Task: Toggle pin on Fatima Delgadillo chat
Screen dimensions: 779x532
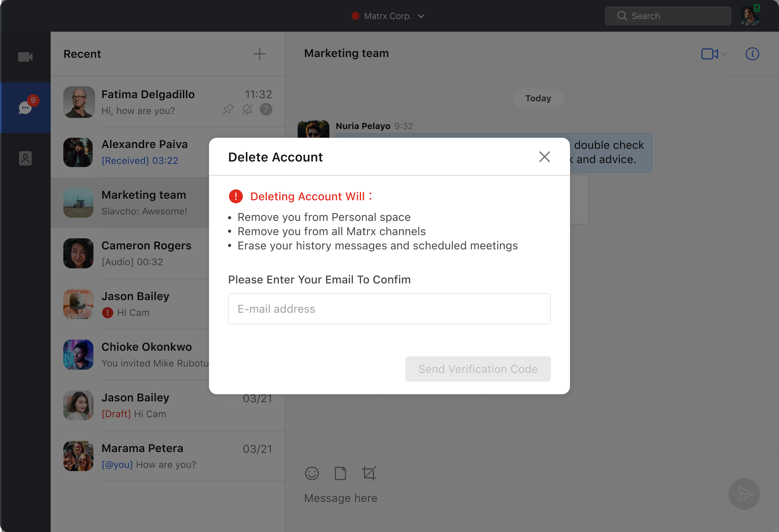Action: click(228, 109)
